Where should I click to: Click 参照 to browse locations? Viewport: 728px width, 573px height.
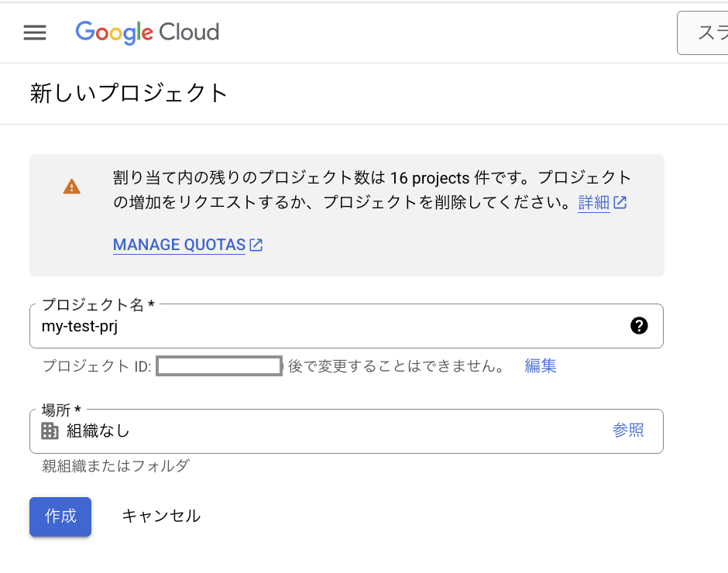click(x=628, y=431)
